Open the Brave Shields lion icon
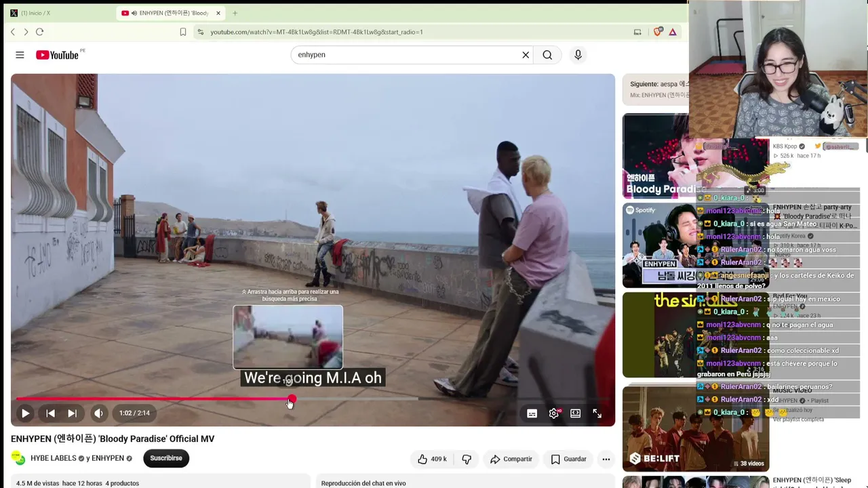This screenshot has width=868, height=488. pos(658,32)
